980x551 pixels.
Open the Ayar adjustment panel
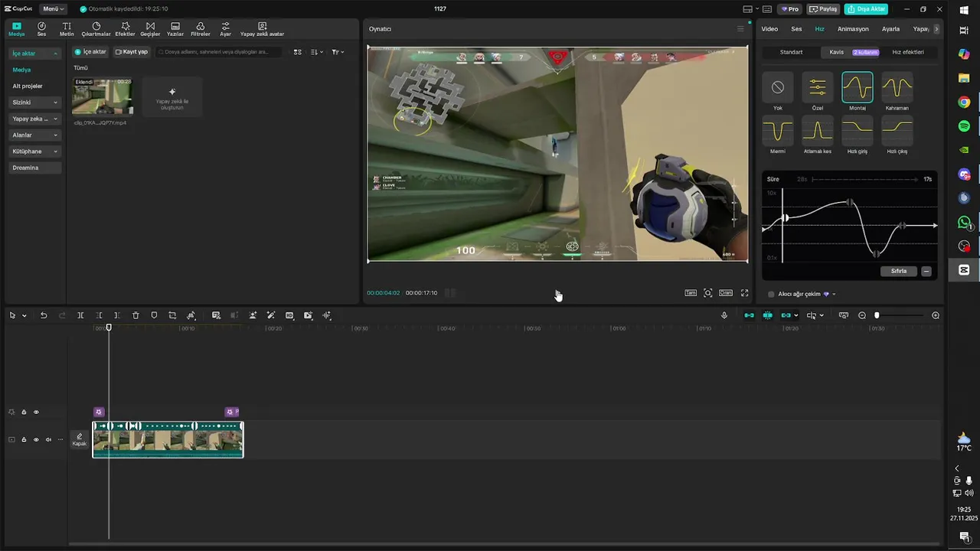[x=225, y=29]
